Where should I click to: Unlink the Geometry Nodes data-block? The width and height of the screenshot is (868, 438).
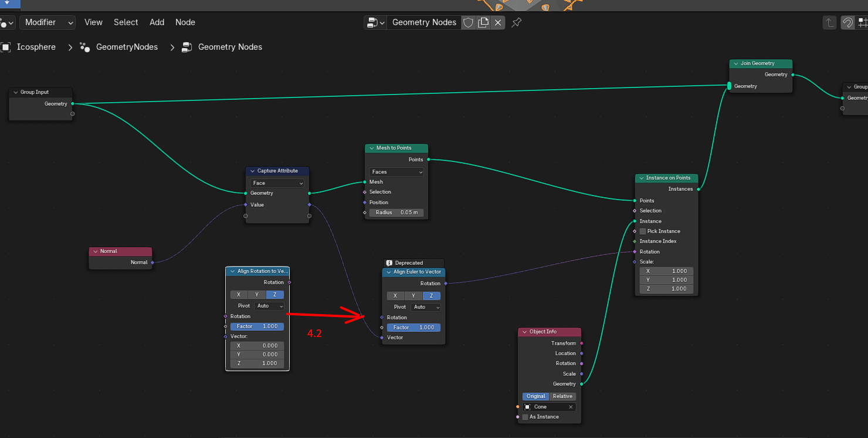pos(498,22)
